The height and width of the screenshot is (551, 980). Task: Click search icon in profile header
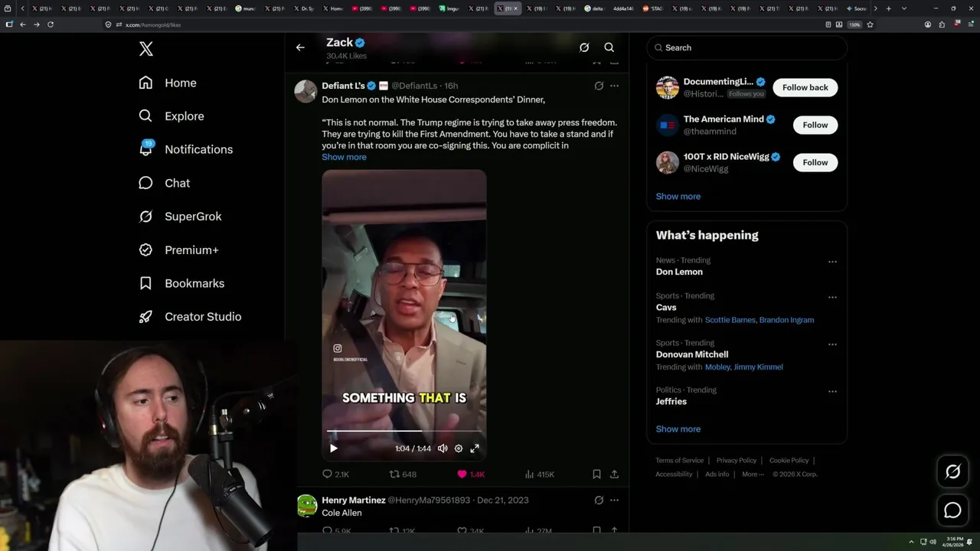pos(609,47)
